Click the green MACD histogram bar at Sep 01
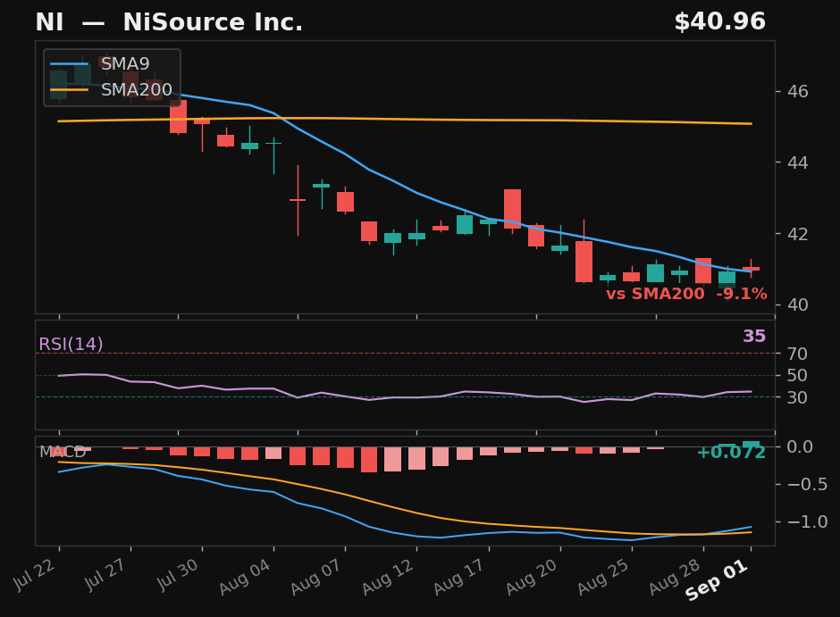 751,444
